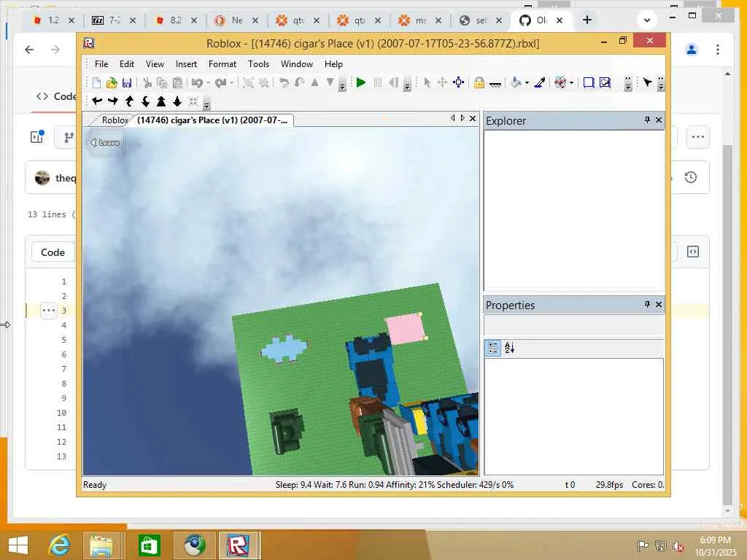The image size is (747, 560).
Task: Click the Redo arrow icon
Action: coord(220,83)
